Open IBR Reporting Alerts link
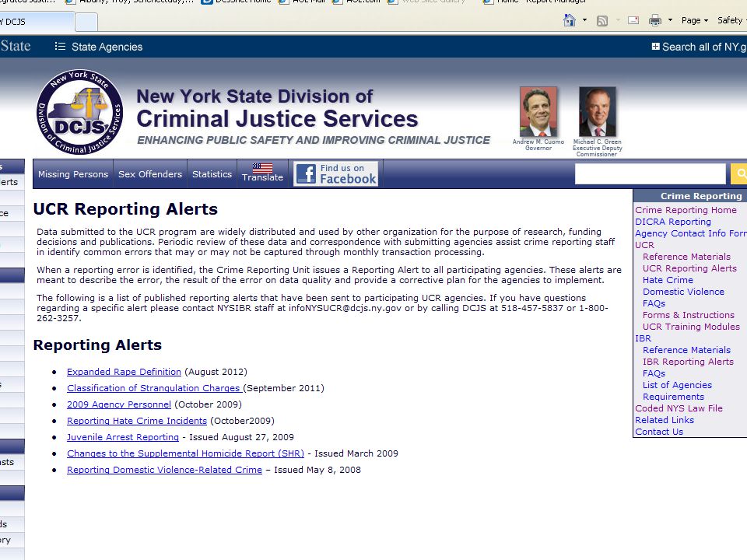The height and width of the screenshot is (560, 747). (688, 362)
